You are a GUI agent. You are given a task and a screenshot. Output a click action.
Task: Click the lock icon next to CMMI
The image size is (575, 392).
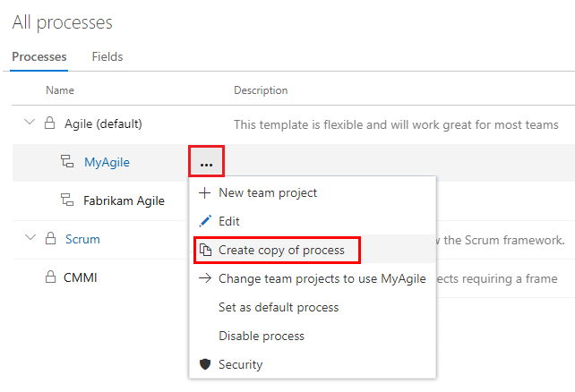[50, 277]
